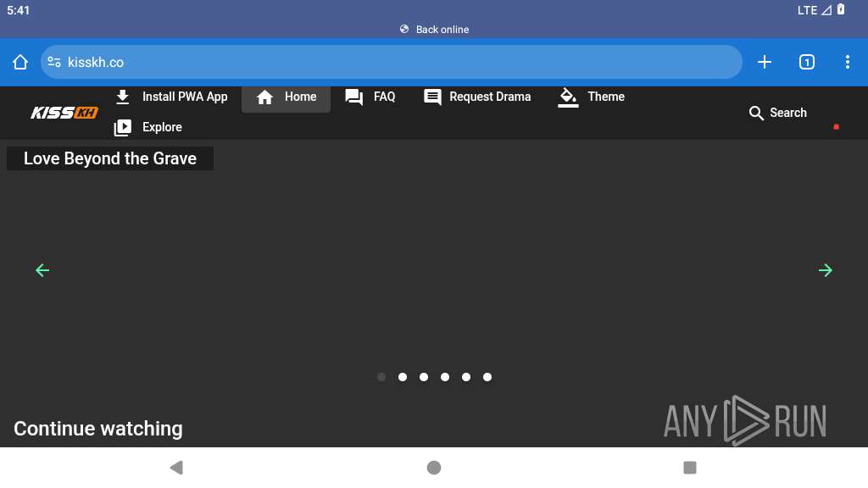Screen dimensions: 868x488
Task: Select the second carousel dot
Action: 403,377
